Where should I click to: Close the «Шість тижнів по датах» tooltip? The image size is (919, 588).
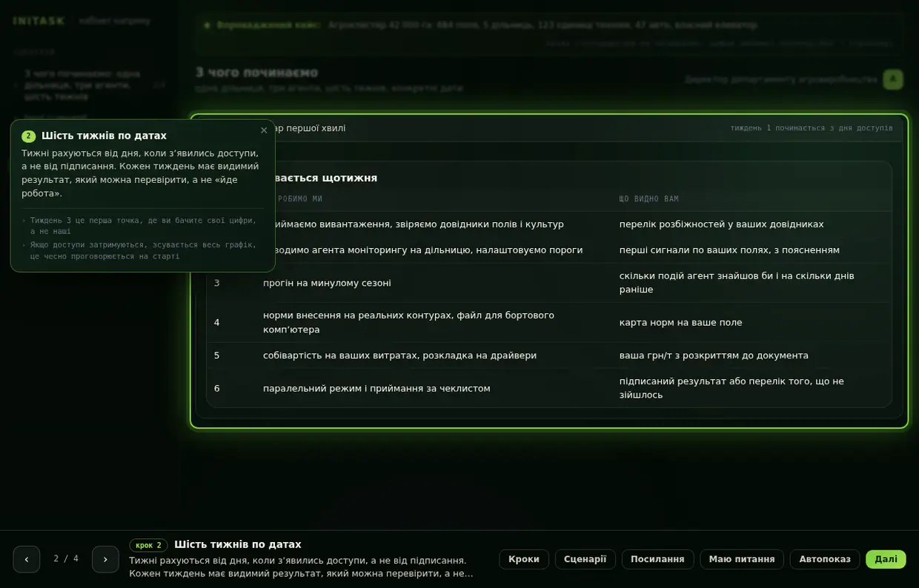pyautogui.click(x=264, y=130)
